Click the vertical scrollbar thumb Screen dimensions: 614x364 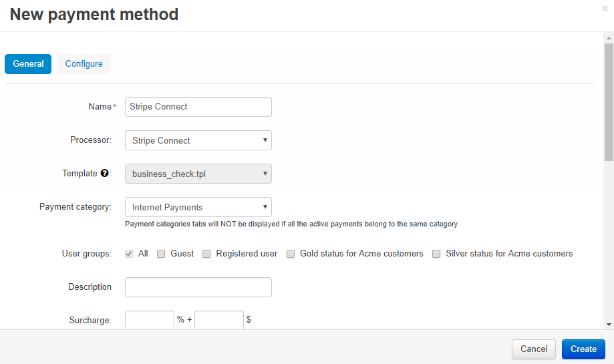(x=609, y=102)
